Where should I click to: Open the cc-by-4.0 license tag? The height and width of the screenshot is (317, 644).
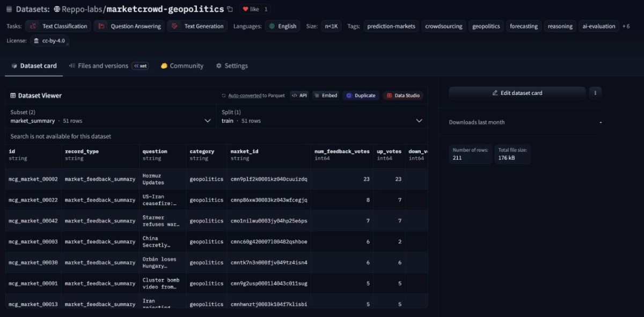click(x=49, y=40)
